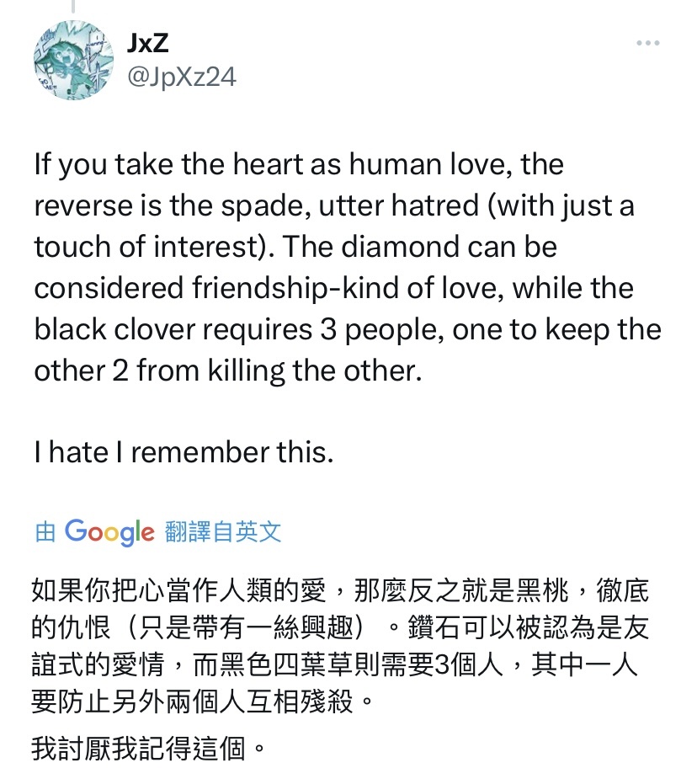Open the @JpXz24 handle link

click(181, 77)
